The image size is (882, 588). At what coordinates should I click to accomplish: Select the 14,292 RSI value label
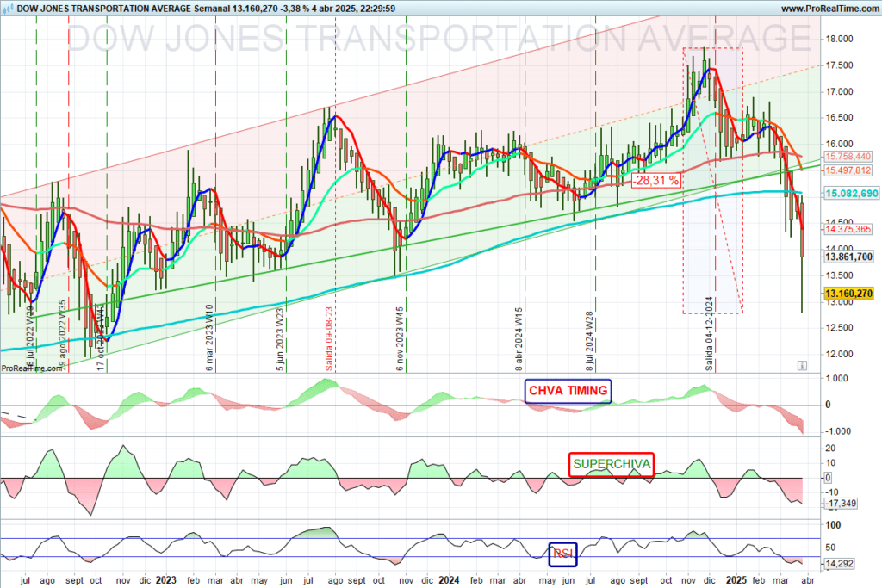pos(839,563)
